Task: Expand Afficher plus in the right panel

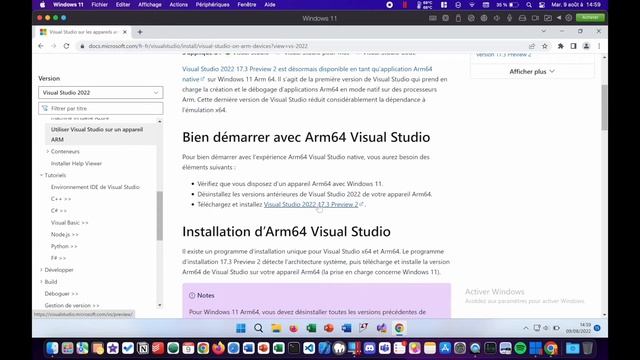Action: [x=532, y=71]
